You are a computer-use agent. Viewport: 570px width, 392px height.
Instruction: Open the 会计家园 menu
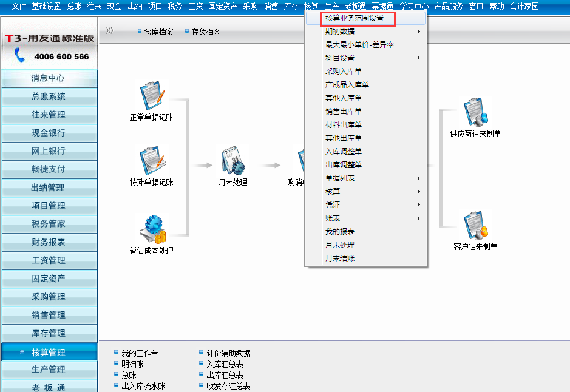point(524,6)
